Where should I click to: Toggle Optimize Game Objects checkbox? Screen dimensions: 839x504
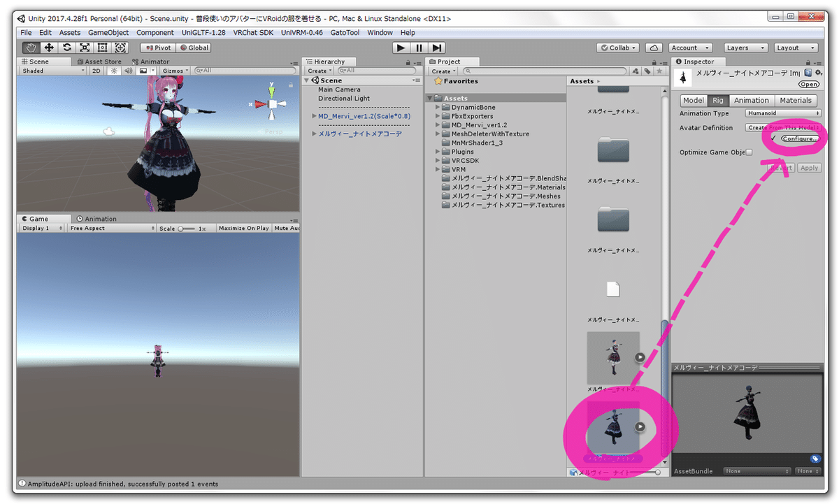(x=749, y=152)
